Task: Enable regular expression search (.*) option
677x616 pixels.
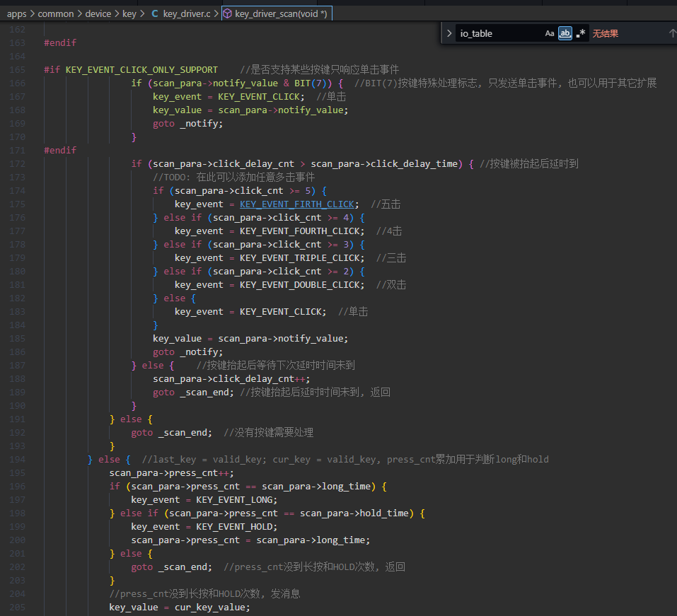Action: (x=581, y=33)
